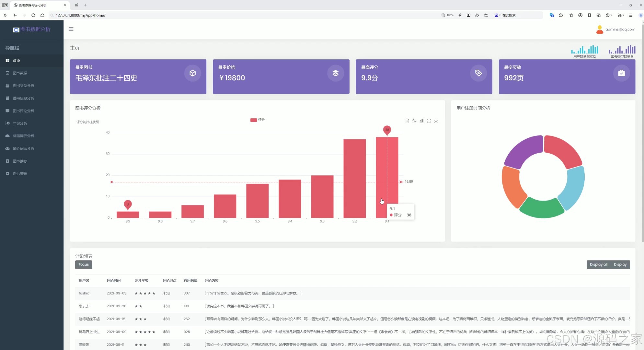
Task: Switch rating chart to bar view
Action: point(421,121)
